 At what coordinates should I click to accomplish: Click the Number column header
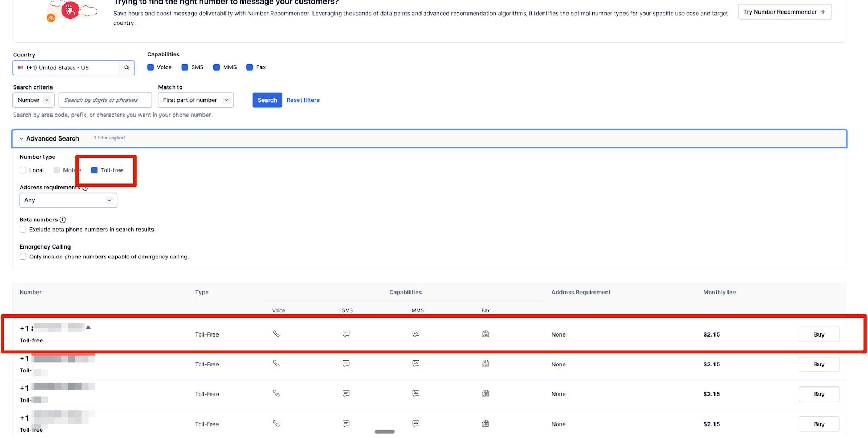point(30,292)
